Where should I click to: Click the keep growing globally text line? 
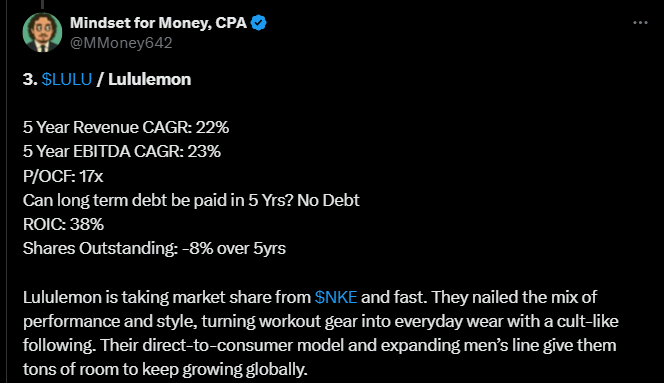165,369
